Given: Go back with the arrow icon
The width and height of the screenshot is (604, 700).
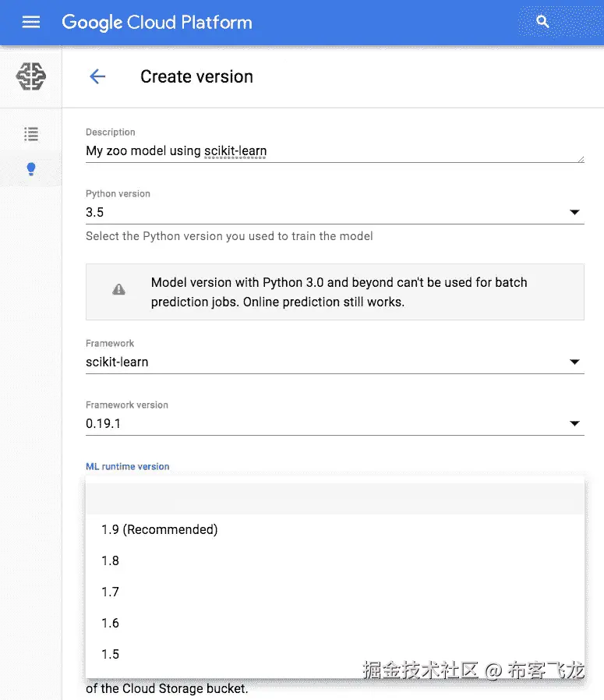Looking at the screenshot, I should pyautogui.click(x=97, y=76).
